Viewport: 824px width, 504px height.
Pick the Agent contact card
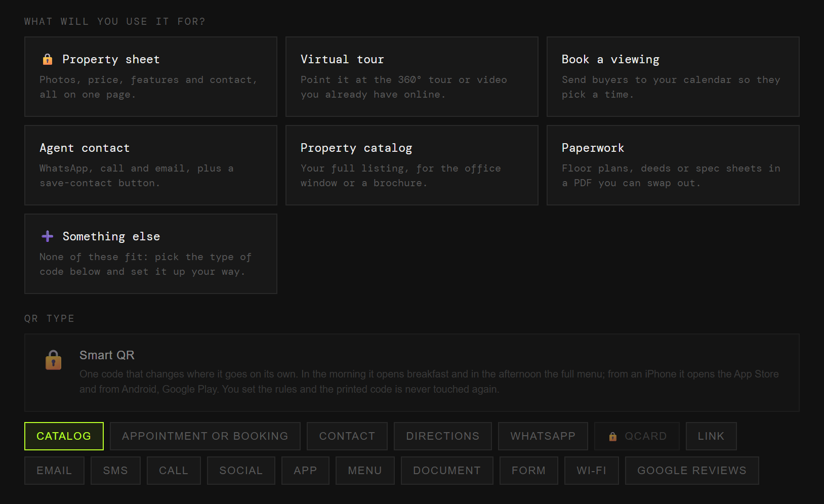pyautogui.click(x=151, y=165)
